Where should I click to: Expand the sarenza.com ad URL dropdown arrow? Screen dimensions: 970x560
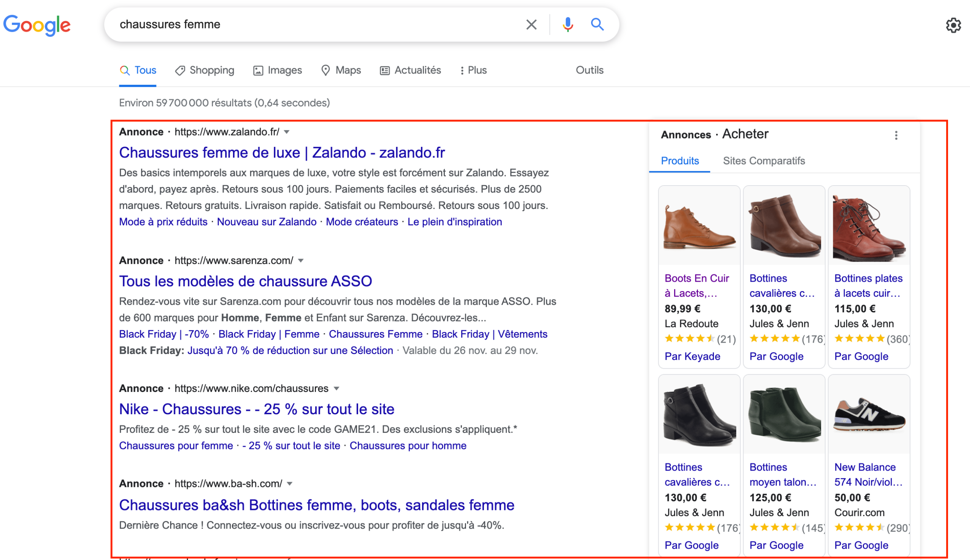tap(301, 261)
